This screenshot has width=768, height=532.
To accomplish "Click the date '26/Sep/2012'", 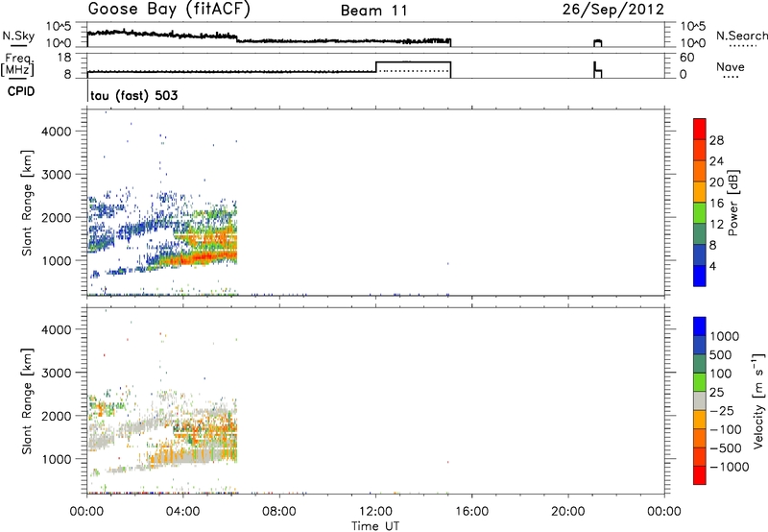I will [x=612, y=9].
